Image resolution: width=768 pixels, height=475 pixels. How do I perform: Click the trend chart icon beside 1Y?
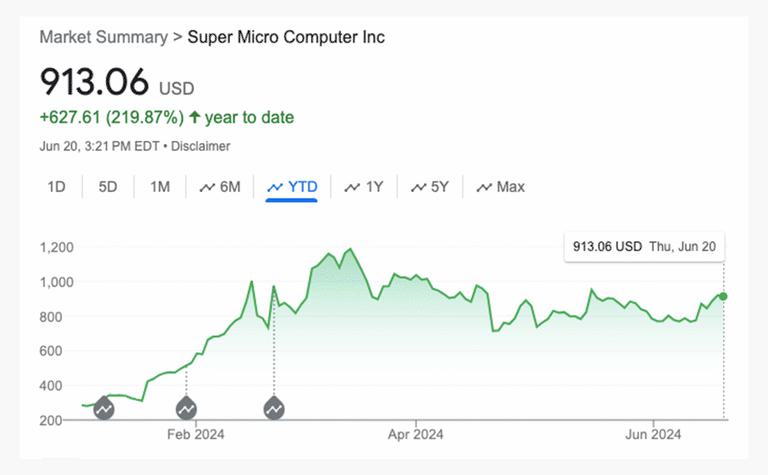coord(352,187)
